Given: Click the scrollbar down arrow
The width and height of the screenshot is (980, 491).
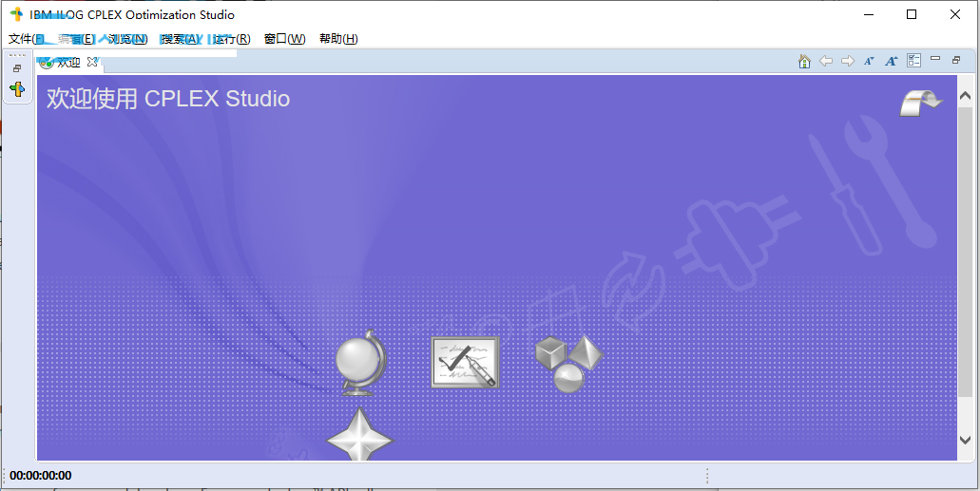Looking at the screenshot, I should click(965, 440).
